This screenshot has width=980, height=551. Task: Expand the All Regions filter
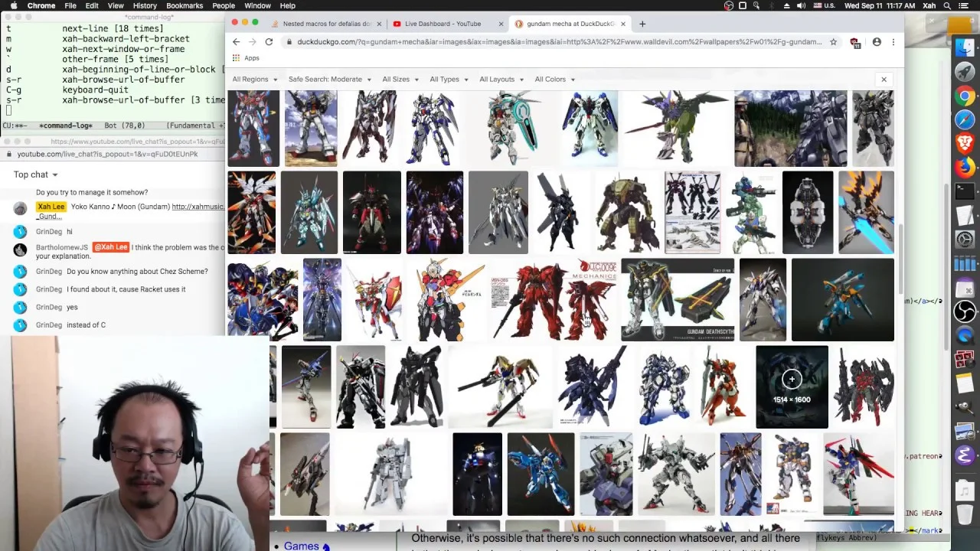(253, 80)
